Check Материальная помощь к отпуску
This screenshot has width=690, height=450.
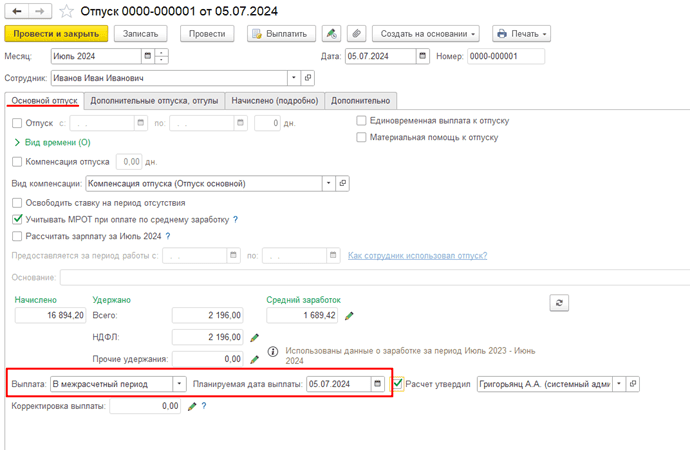(361, 137)
